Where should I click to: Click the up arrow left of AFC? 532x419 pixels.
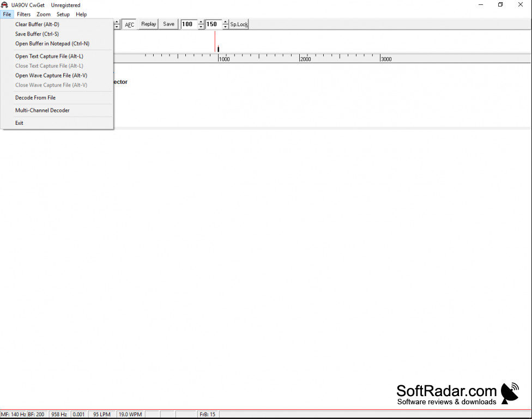(117, 22)
